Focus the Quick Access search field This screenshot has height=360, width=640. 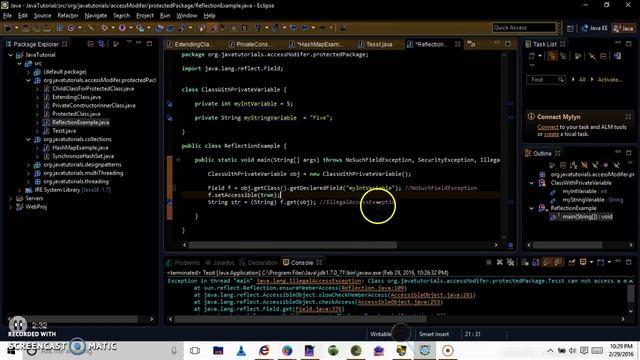(x=524, y=28)
